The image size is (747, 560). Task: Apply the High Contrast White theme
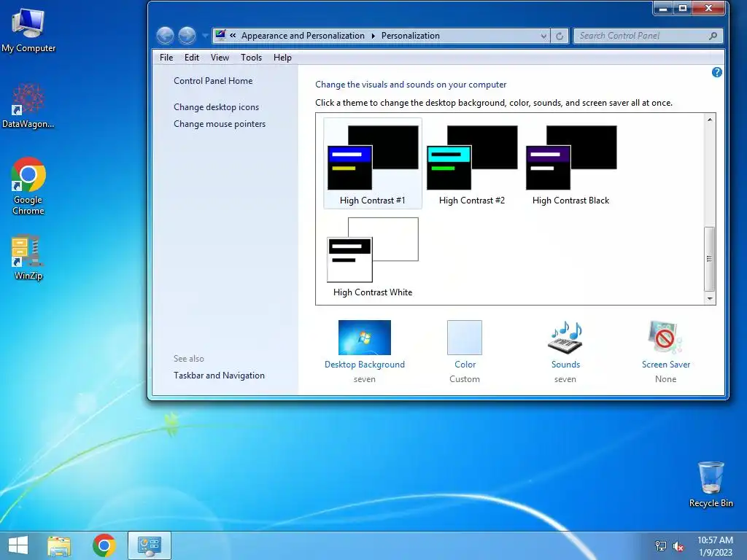pyautogui.click(x=373, y=256)
